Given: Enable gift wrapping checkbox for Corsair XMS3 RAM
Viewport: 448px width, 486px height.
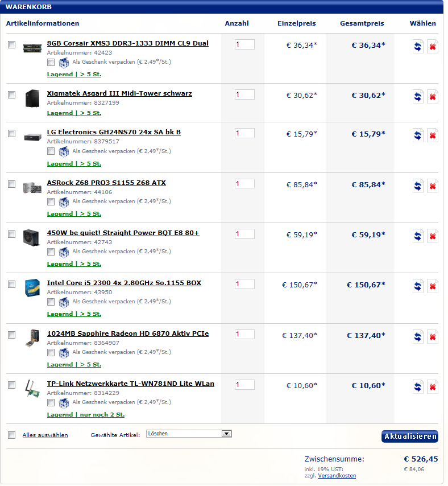Looking at the screenshot, I should 51,62.
